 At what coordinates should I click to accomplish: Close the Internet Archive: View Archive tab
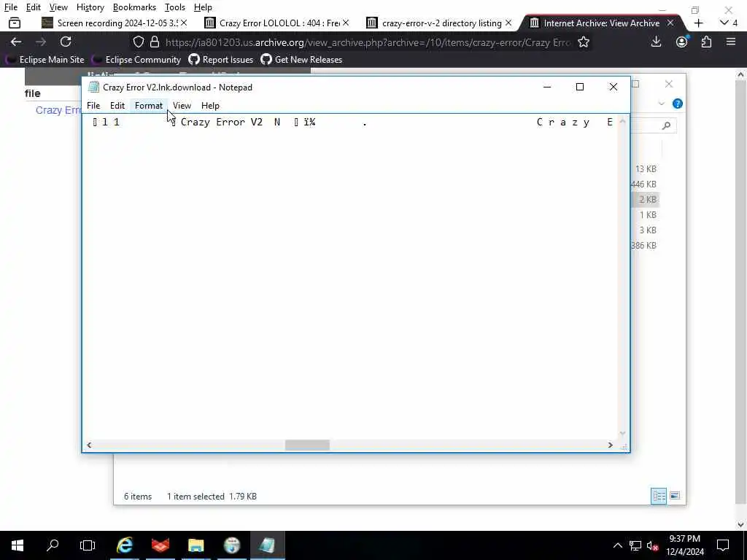click(x=670, y=23)
